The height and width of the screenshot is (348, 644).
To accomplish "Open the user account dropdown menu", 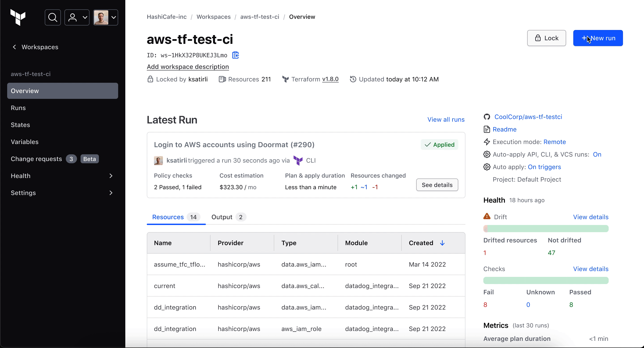I will (77, 17).
